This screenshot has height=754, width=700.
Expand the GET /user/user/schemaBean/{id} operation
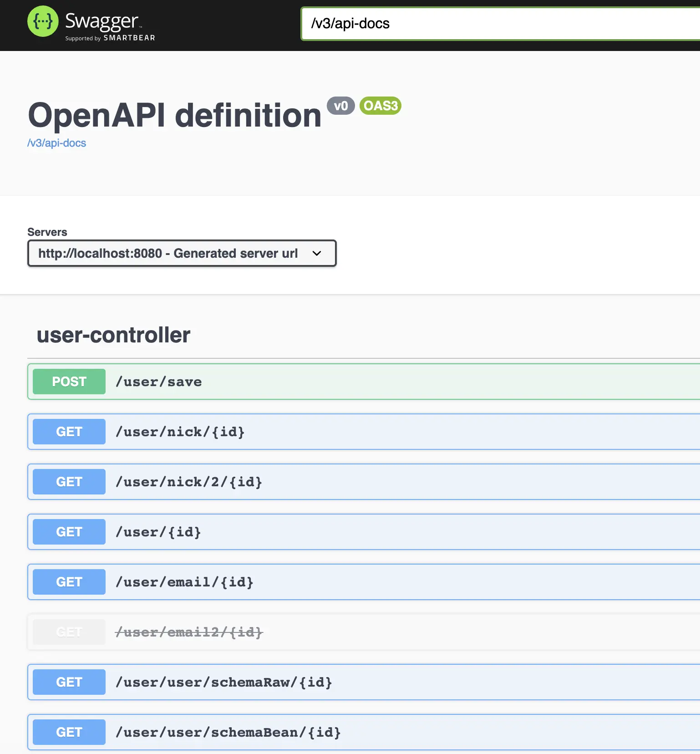[364, 732]
